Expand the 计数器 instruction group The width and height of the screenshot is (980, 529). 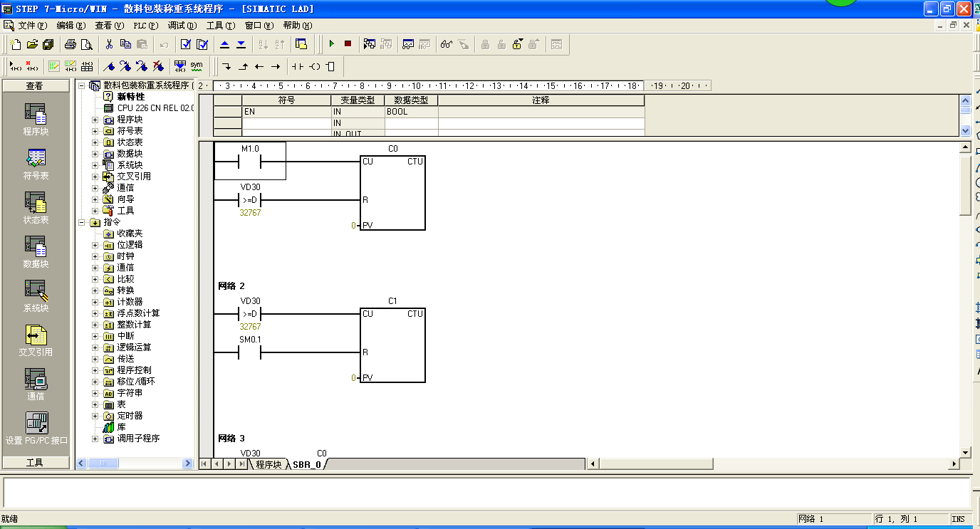coord(95,302)
